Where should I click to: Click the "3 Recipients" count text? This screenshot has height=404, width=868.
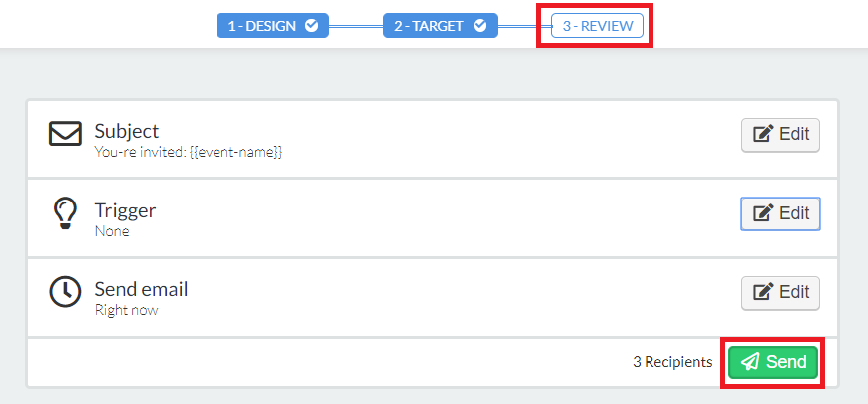point(672,362)
